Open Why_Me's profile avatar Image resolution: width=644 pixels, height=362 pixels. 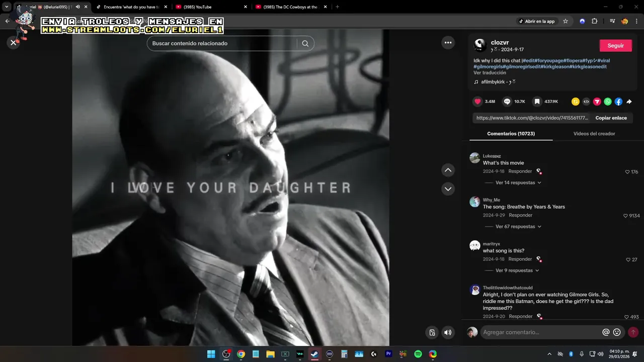(x=475, y=202)
